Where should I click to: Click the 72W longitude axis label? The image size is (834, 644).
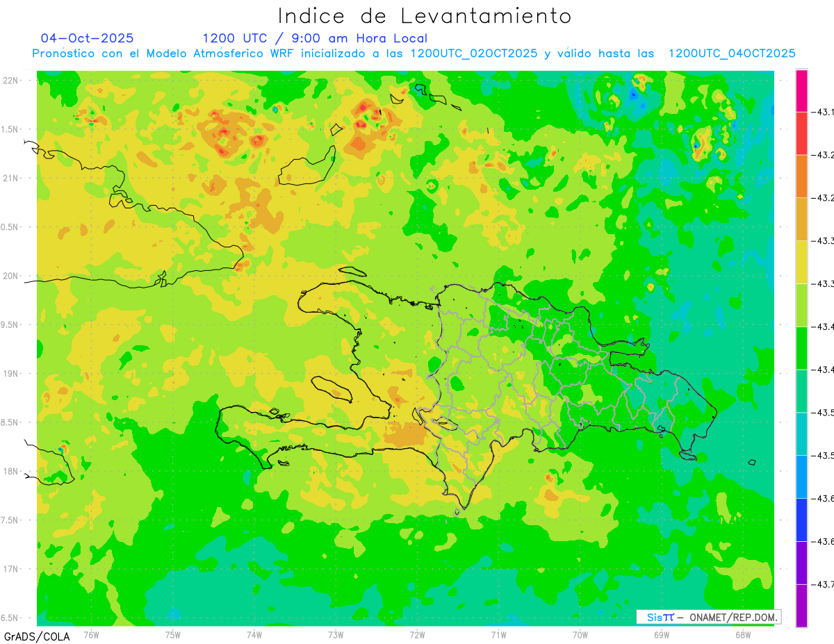tap(417, 635)
